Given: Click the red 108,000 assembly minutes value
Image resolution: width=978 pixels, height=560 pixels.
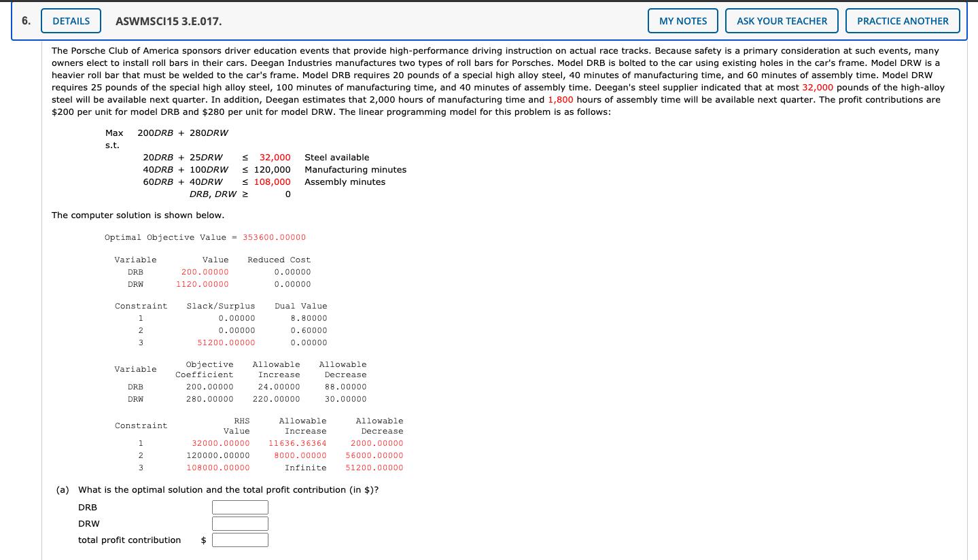Looking at the screenshot, I should click(273, 181).
